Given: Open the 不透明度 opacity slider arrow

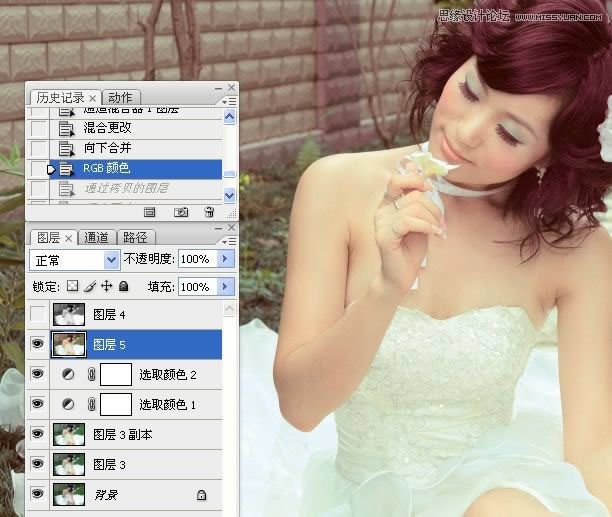Looking at the screenshot, I should tap(225, 259).
